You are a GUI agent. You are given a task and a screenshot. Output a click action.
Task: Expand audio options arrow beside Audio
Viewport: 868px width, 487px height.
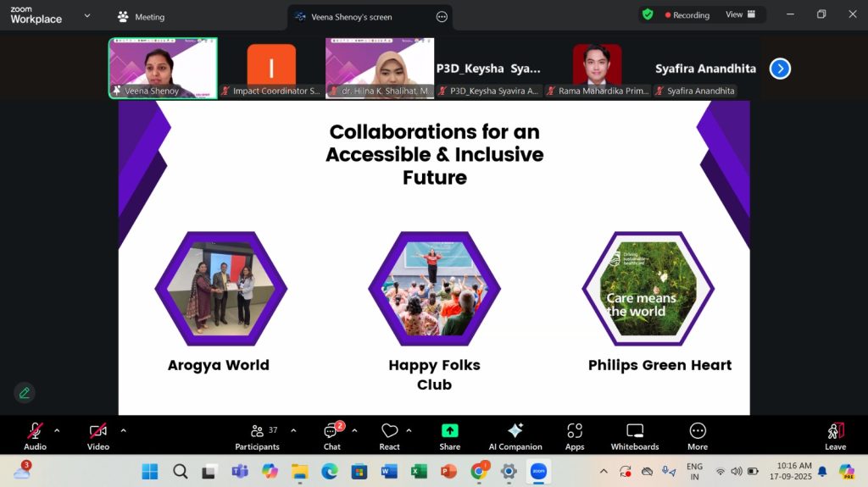click(57, 430)
